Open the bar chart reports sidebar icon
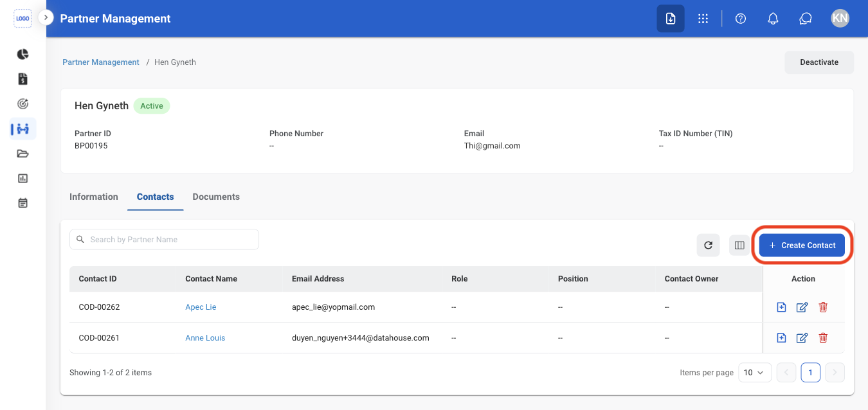This screenshot has height=410, width=868. (23, 178)
